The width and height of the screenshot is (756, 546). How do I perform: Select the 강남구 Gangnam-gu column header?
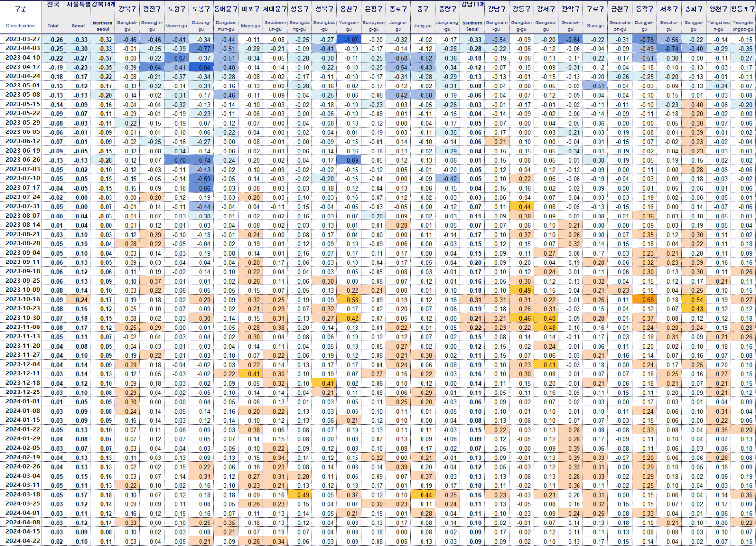coord(497,17)
